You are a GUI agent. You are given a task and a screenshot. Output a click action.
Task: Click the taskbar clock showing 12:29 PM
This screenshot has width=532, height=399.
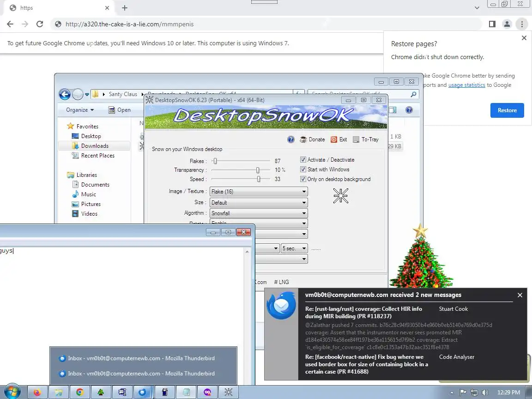click(x=508, y=393)
